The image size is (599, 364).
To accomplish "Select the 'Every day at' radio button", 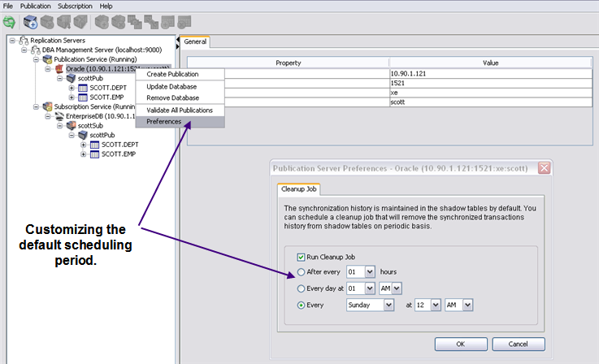I will [301, 288].
